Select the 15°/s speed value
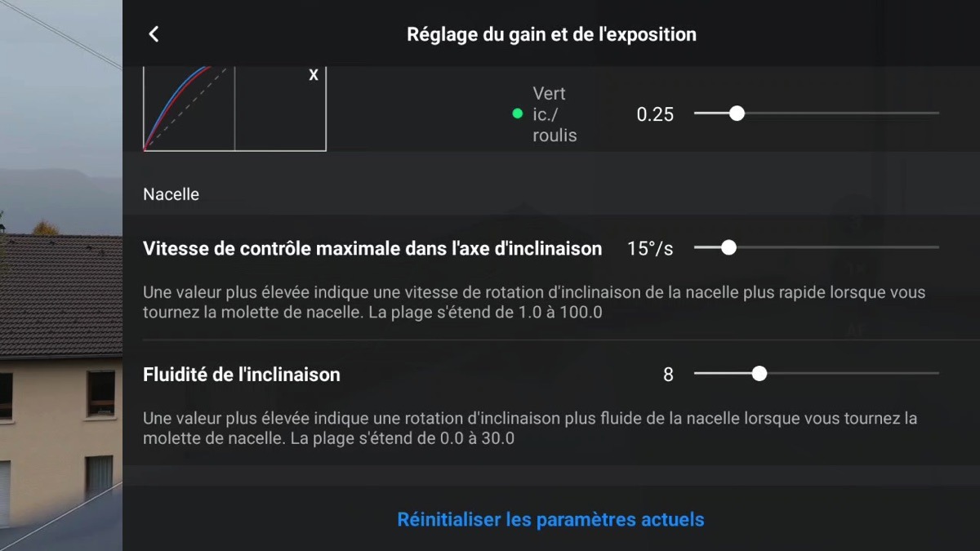The image size is (980, 551). (650, 249)
